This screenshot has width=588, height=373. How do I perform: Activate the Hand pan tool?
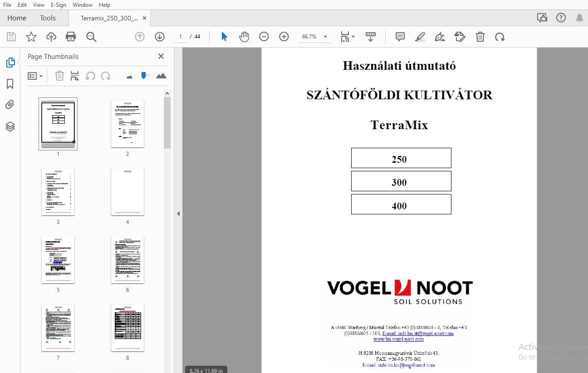point(244,37)
